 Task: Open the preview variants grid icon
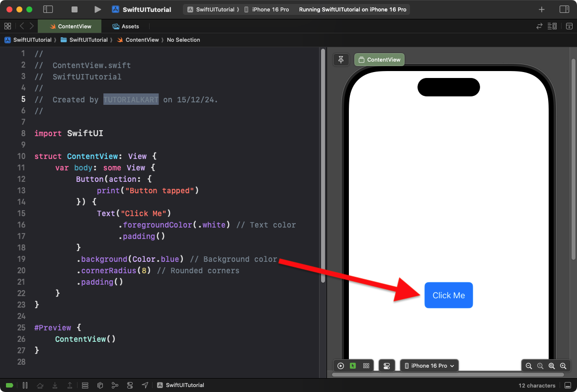[366, 365]
